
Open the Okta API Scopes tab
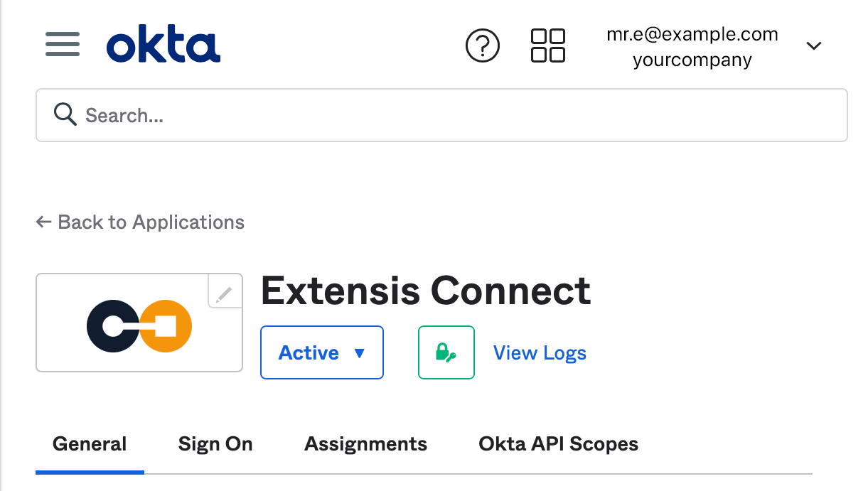558,444
